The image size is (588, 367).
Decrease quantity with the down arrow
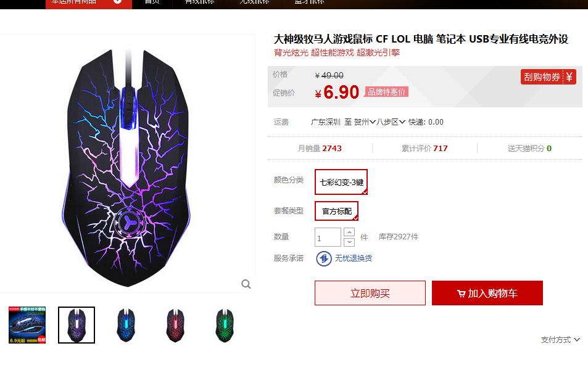[x=349, y=242]
